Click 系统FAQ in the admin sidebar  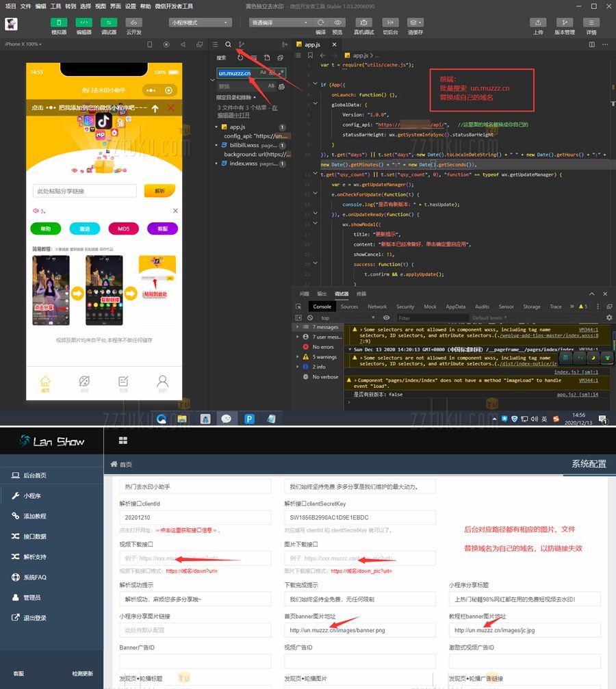coord(34,577)
